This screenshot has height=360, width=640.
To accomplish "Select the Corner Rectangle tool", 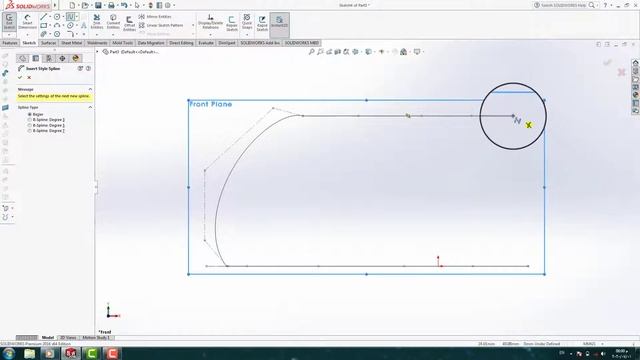I will point(44,25).
